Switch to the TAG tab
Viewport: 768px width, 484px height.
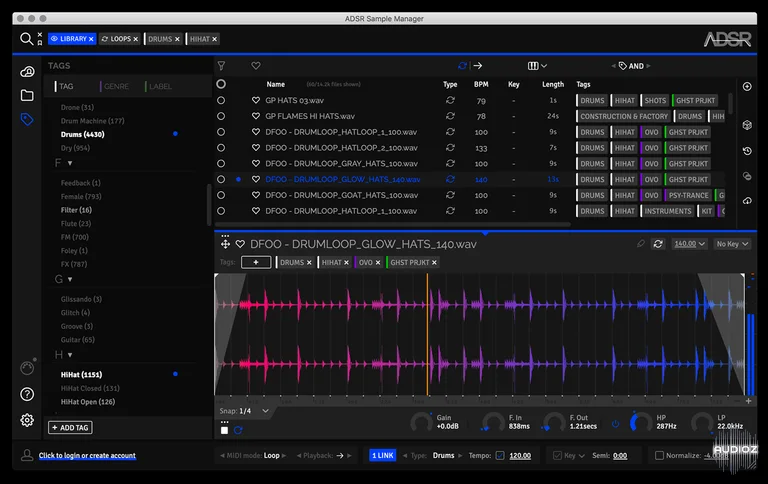coord(66,86)
